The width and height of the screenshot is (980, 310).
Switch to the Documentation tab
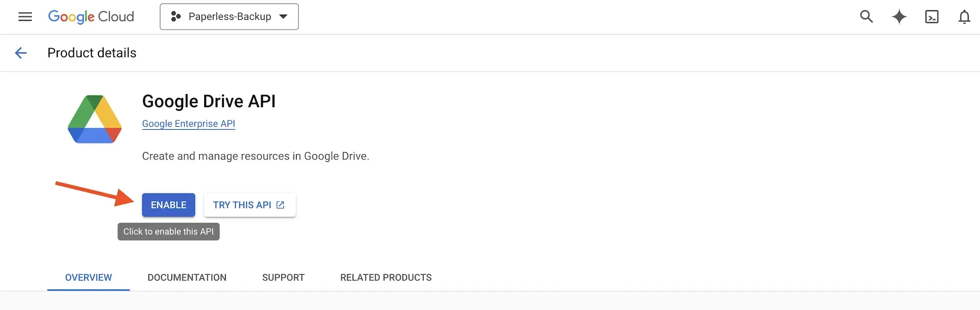click(187, 277)
